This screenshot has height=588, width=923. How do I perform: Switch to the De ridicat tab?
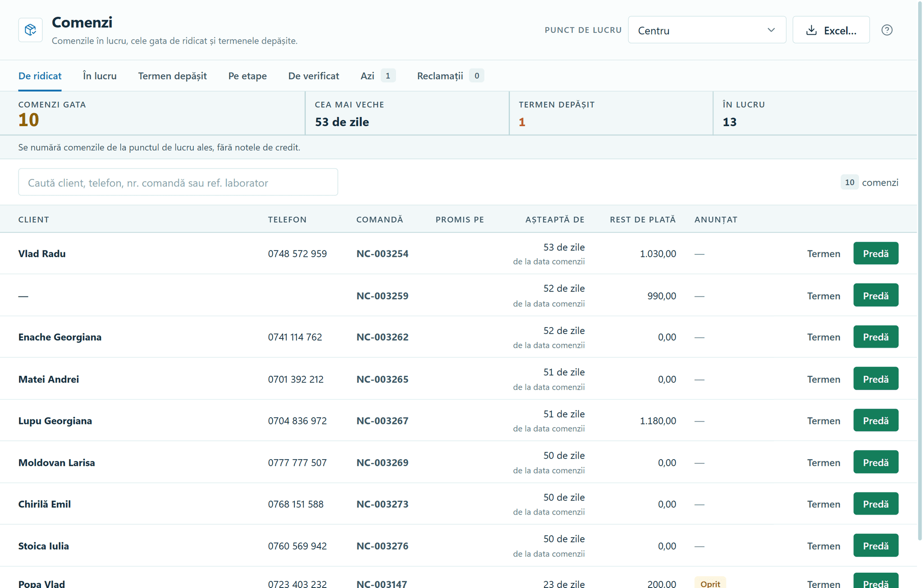click(40, 76)
